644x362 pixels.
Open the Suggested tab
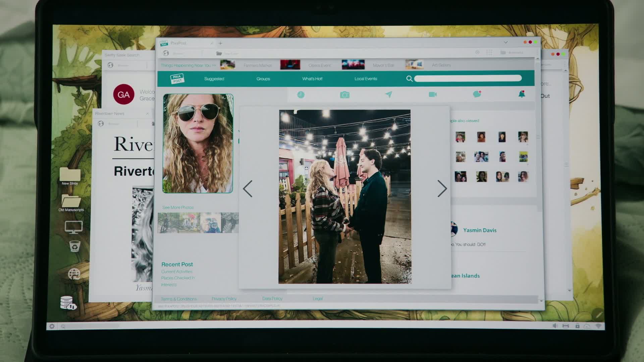coord(214,79)
